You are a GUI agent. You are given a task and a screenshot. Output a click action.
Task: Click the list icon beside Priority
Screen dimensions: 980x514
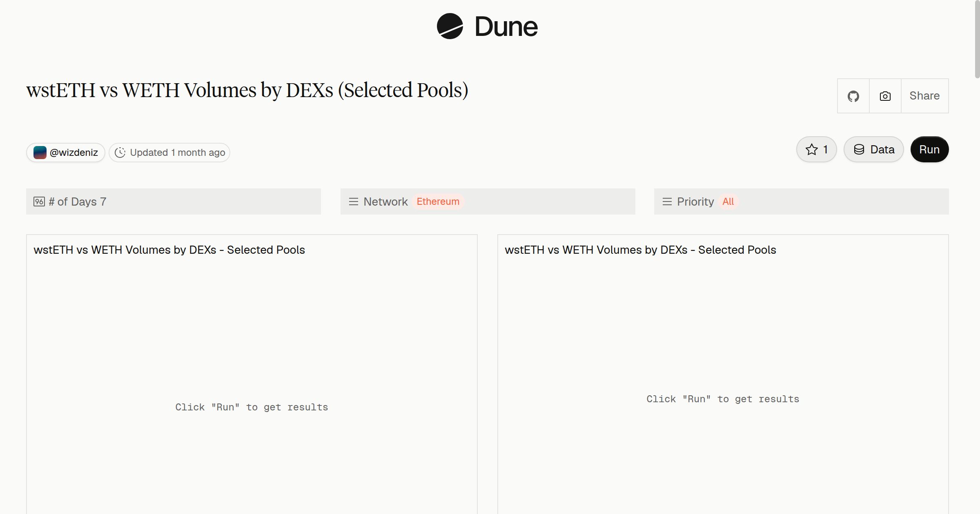click(667, 202)
